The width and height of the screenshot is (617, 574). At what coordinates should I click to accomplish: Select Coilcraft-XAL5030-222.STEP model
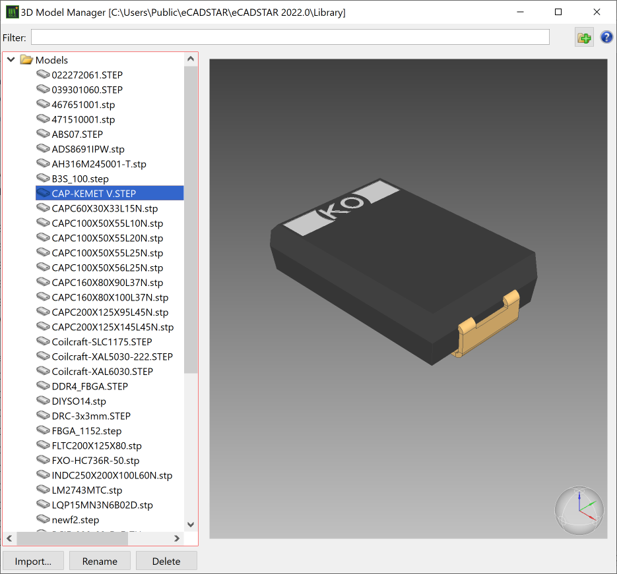coord(112,356)
